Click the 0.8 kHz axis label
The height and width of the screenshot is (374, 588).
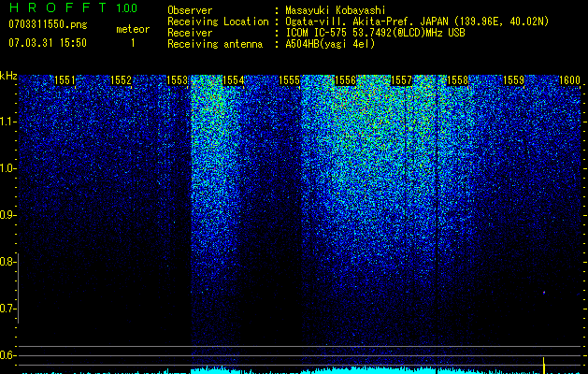click(7, 262)
